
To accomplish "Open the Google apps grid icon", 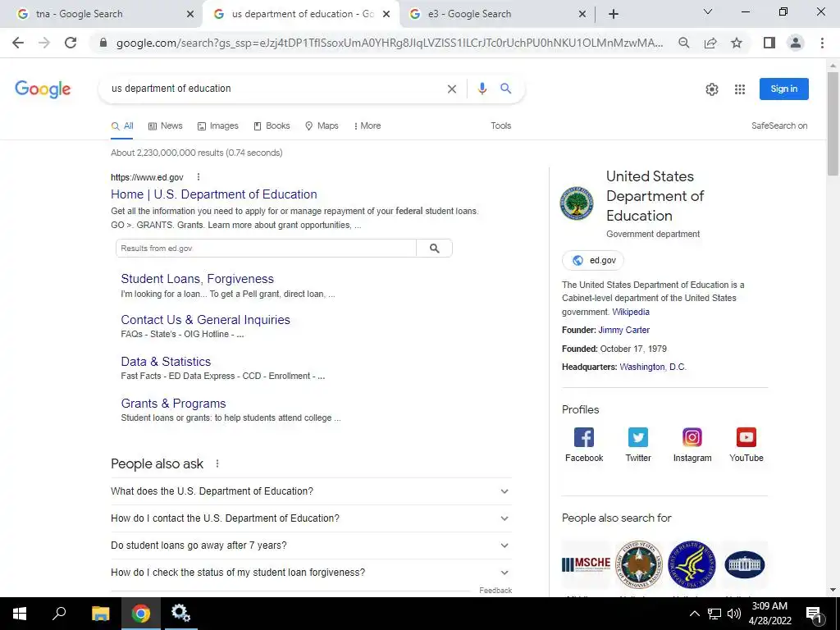I will coord(740,89).
